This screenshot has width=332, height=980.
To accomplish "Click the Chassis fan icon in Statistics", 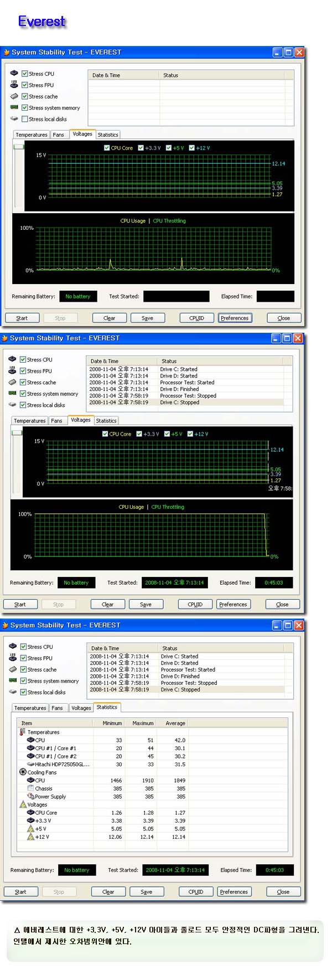I will click(x=30, y=788).
